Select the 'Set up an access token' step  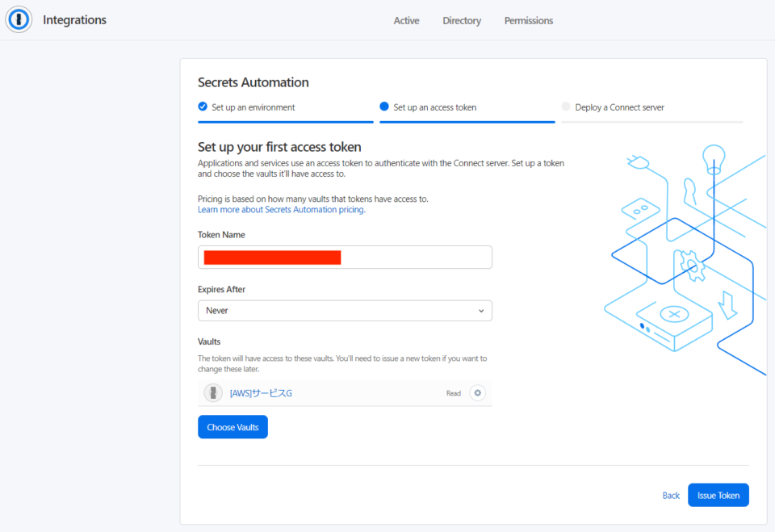coord(435,107)
